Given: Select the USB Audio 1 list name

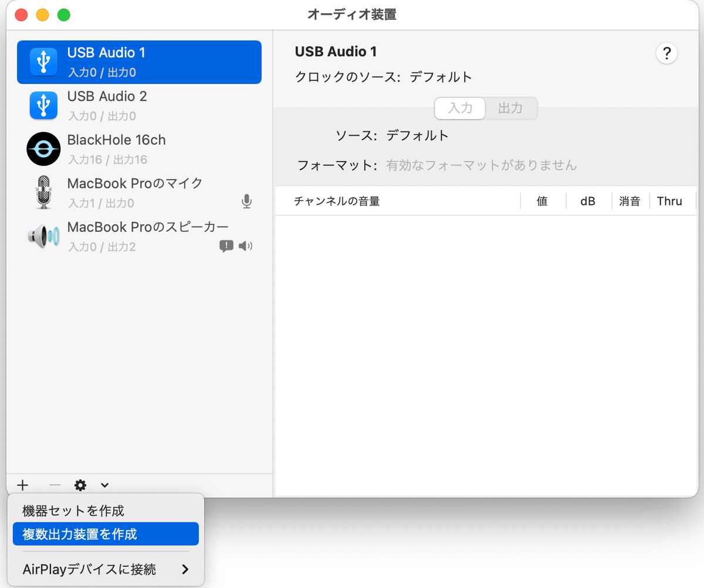Looking at the screenshot, I should coord(107,53).
